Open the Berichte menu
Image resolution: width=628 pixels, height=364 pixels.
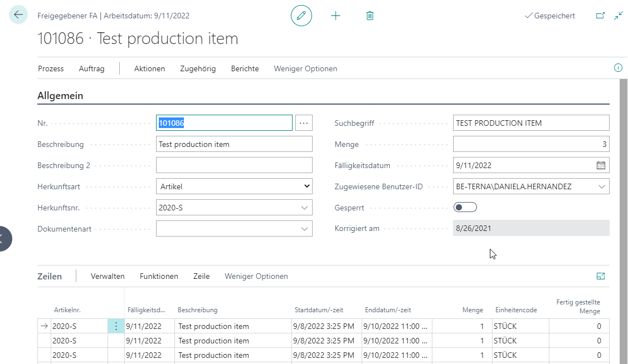point(245,68)
